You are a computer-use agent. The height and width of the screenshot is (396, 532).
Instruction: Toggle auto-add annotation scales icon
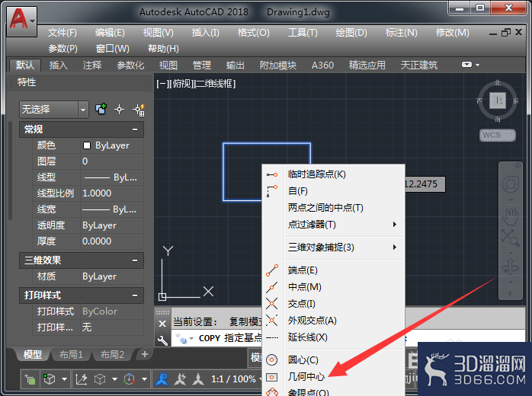180,379
